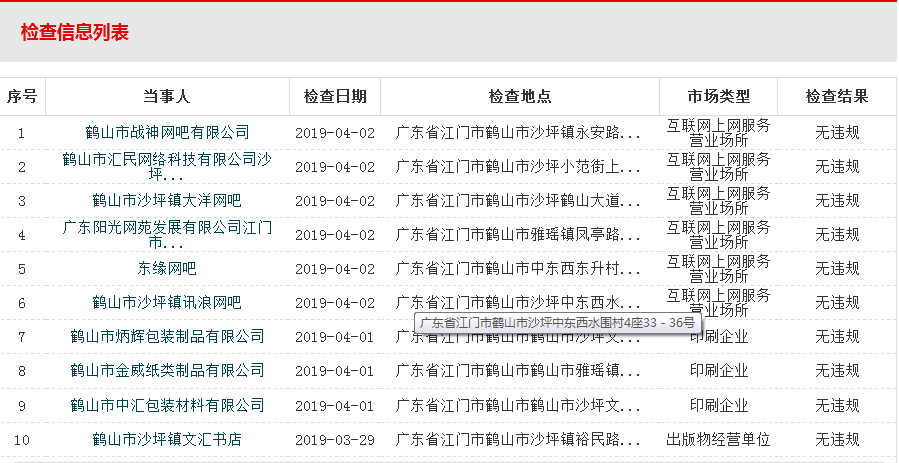
Task: Click the 当事人 column header
Action: pos(167,97)
